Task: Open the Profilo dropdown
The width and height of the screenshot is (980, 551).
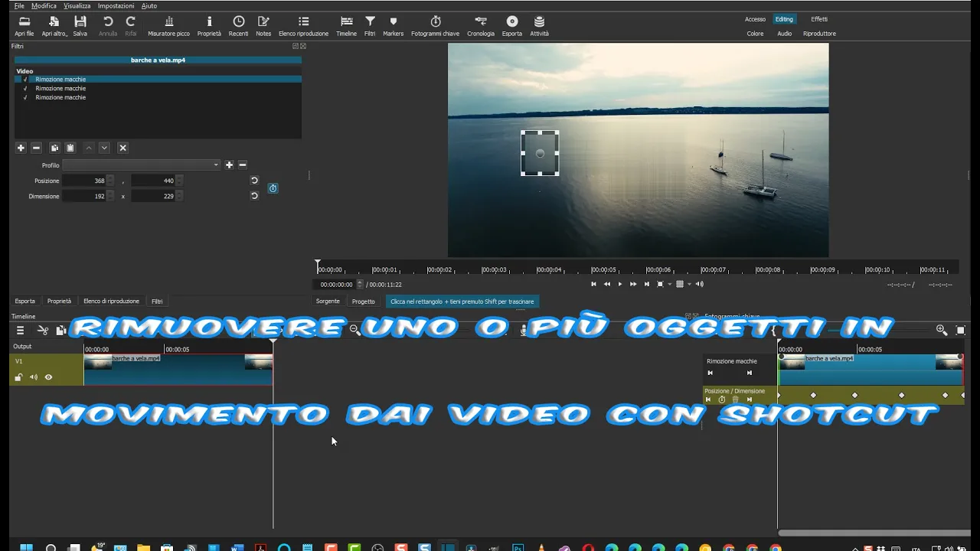Action: [142, 165]
